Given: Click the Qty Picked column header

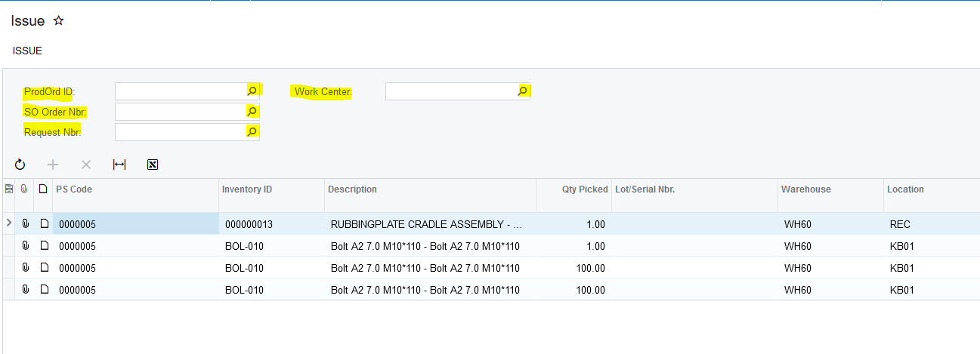Looking at the screenshot, I should tap(584, 189).
